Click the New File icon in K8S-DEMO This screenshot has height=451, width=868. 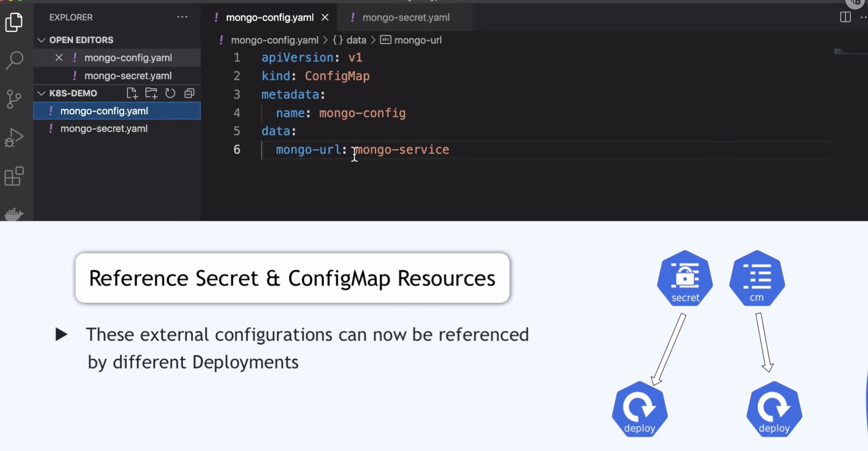(x=132, y=93)
